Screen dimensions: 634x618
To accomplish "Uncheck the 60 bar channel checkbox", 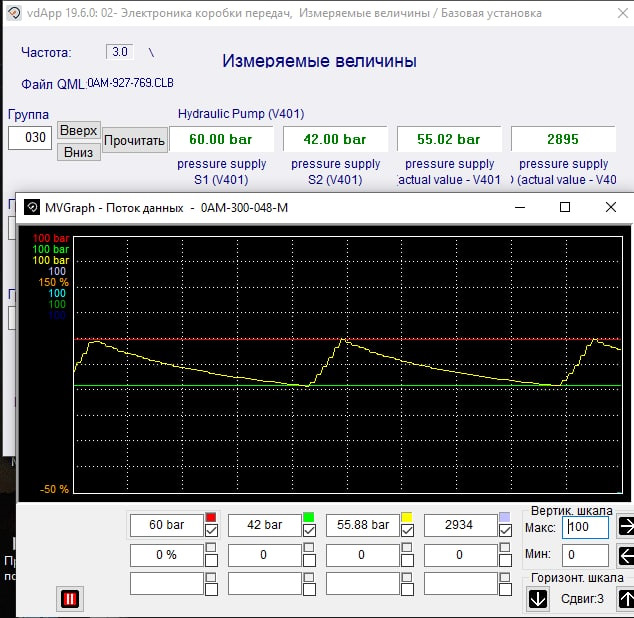I will coord(211,531).
